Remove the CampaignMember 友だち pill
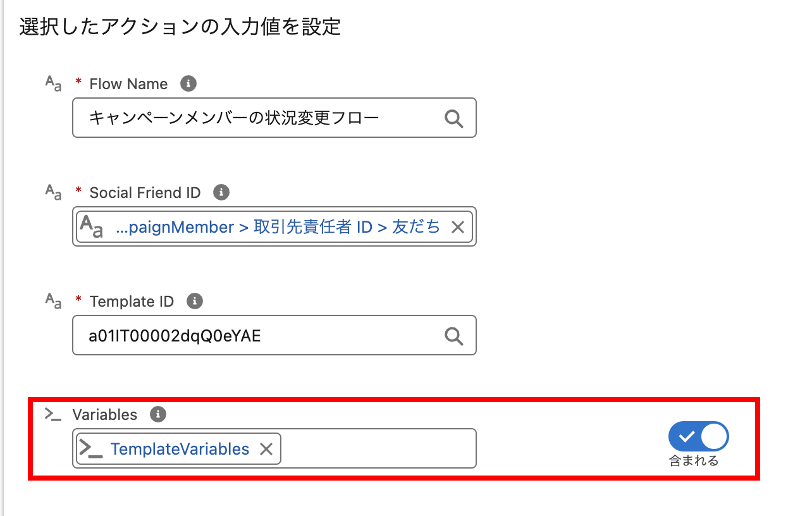This screenshot has width=812, height=516. pyautogui.click(x=458, y=228)
